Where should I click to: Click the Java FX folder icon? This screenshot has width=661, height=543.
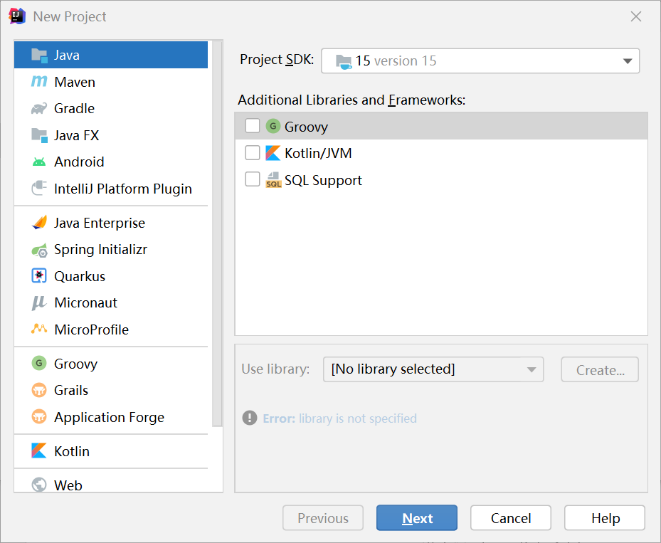[39, 135]
